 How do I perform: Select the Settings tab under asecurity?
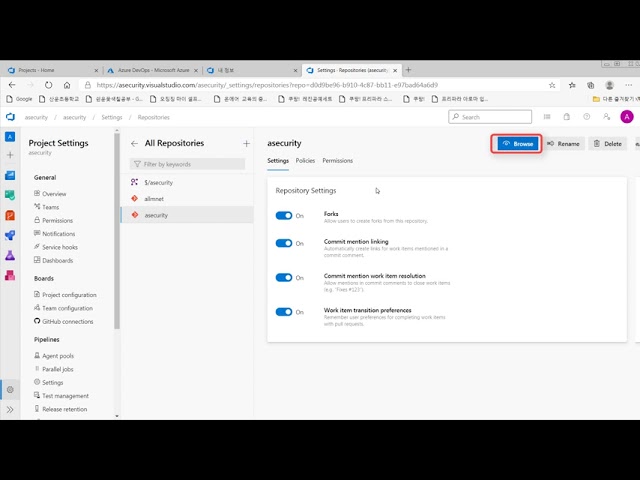tap(278, 160)
